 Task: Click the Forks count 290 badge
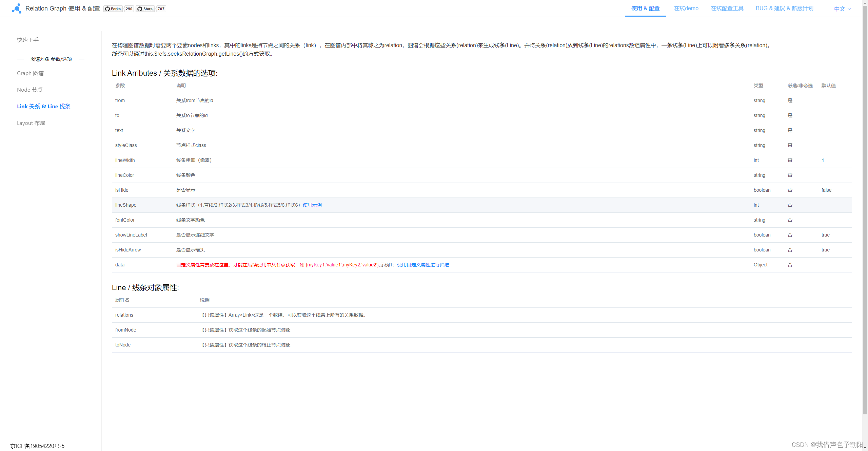click(x=129, y=9)
